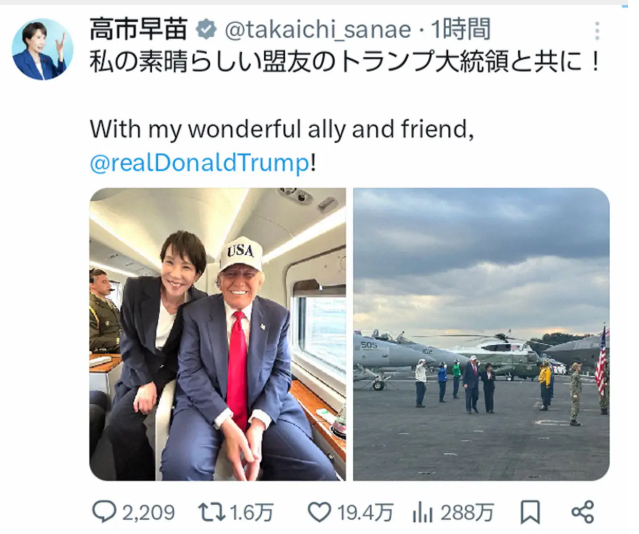Click the 2,209 reply count

click(148, 513)
